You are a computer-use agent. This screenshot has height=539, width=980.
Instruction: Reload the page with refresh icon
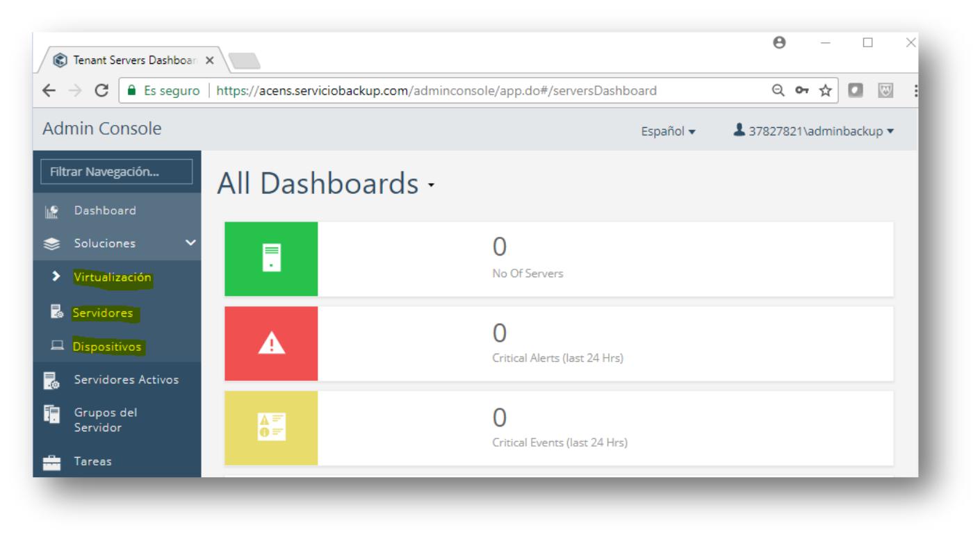point(101,91)
